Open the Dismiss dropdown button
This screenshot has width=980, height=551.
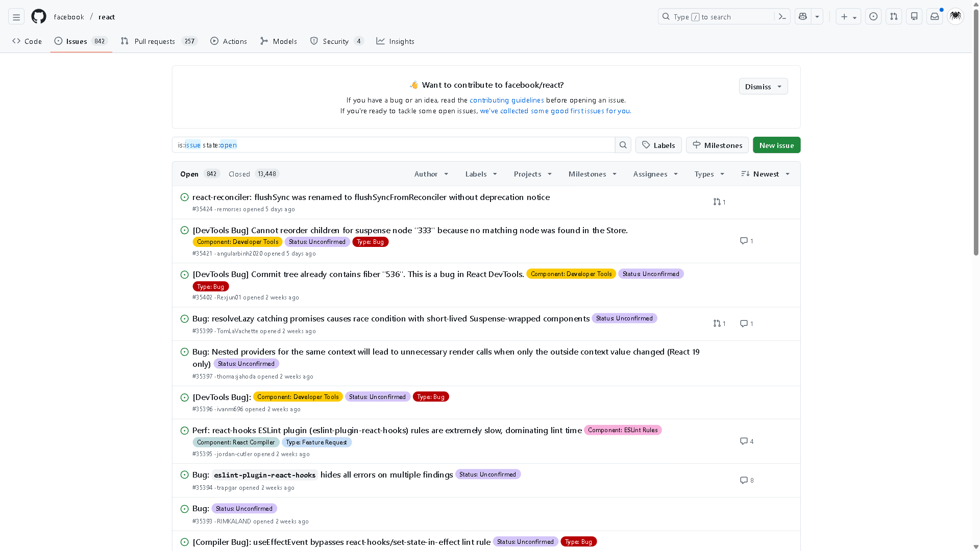point(763,87)
